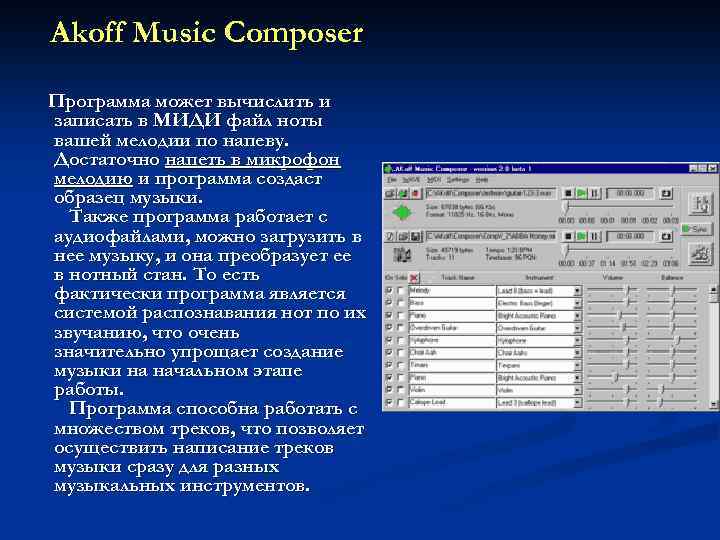Screen dimensions: 720x540
Task: Enable Solo for the Overdriven Guitar track
Action: coord(401,328)
